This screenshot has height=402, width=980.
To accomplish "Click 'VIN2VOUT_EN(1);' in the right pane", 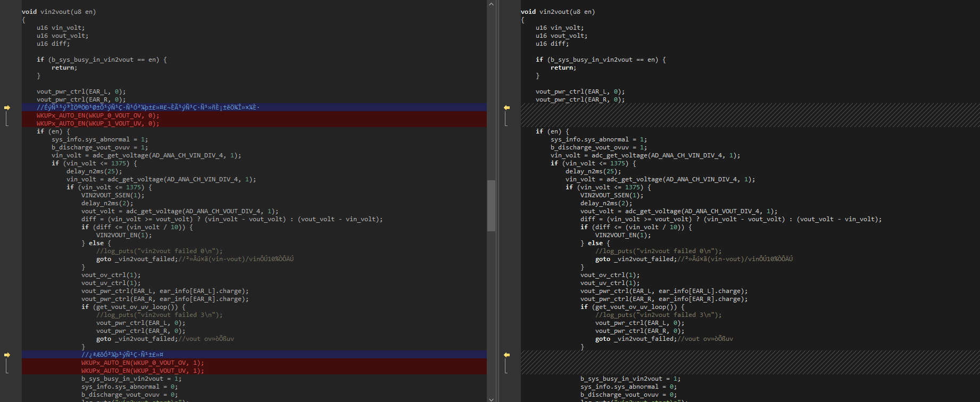I will pyautogui.click(x=623, y=235).
